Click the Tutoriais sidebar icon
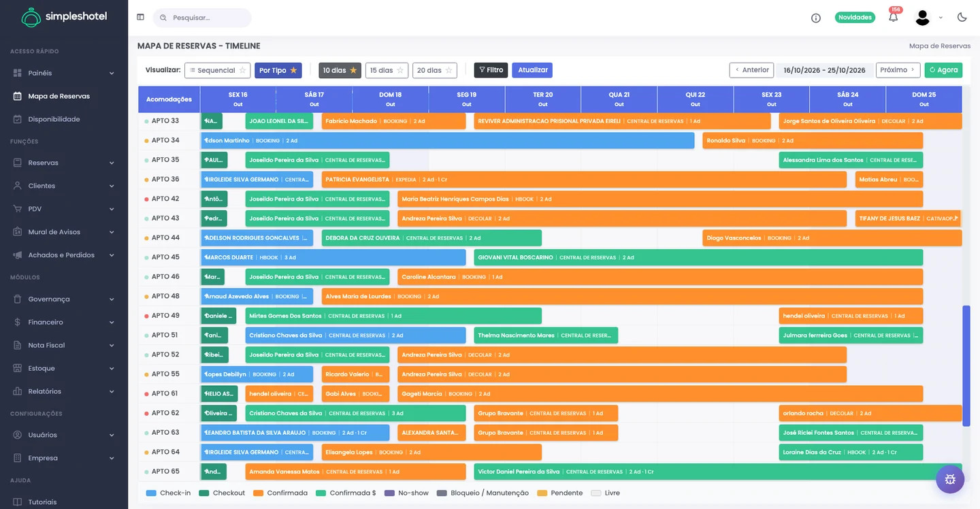The width and height of the screenshot is (980, 509). point(17,502)
